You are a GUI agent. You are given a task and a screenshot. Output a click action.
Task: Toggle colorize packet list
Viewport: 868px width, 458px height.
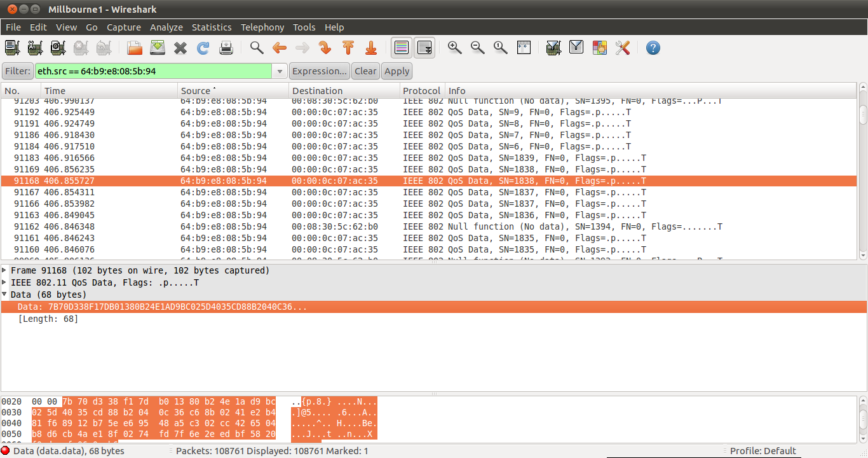point(401,48)
